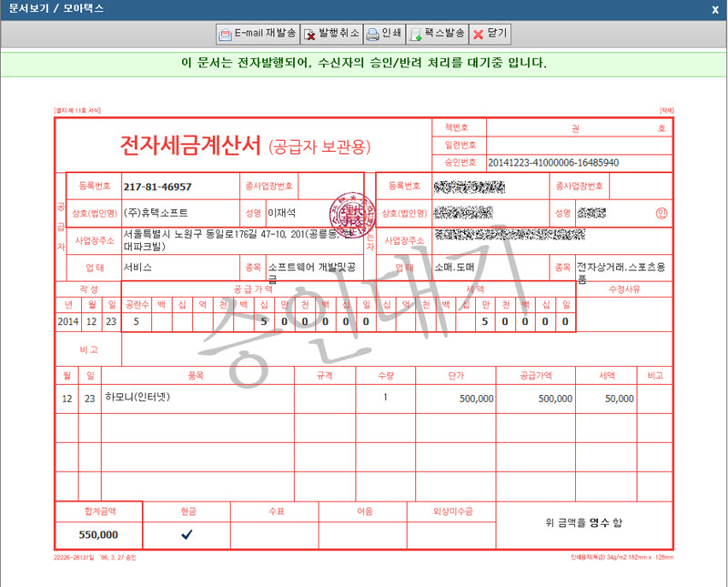The width and height of the screenshot is (728, 587).
Task: Click the 발행취소 button
Action: [331, 34]
